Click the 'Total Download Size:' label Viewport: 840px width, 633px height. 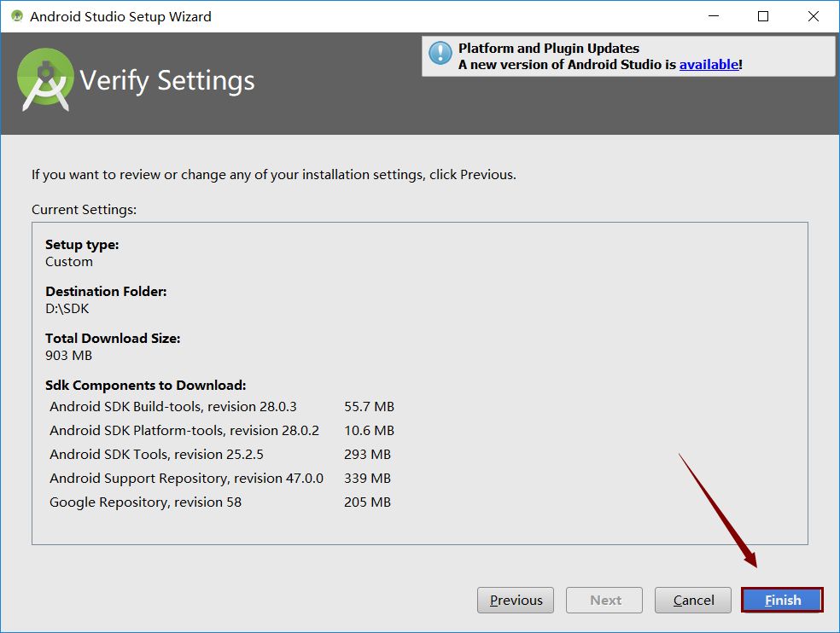tap(113, 339)
